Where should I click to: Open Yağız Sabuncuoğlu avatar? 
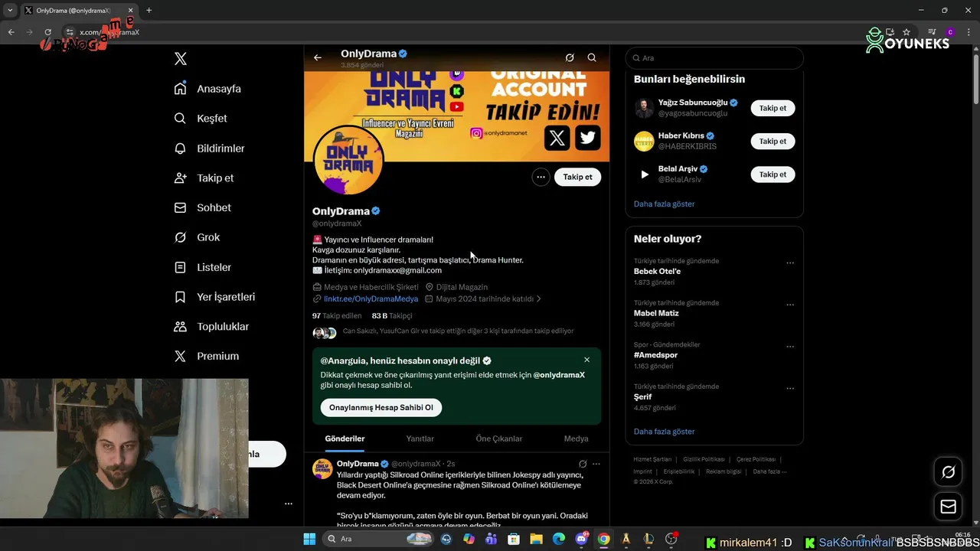644,108
